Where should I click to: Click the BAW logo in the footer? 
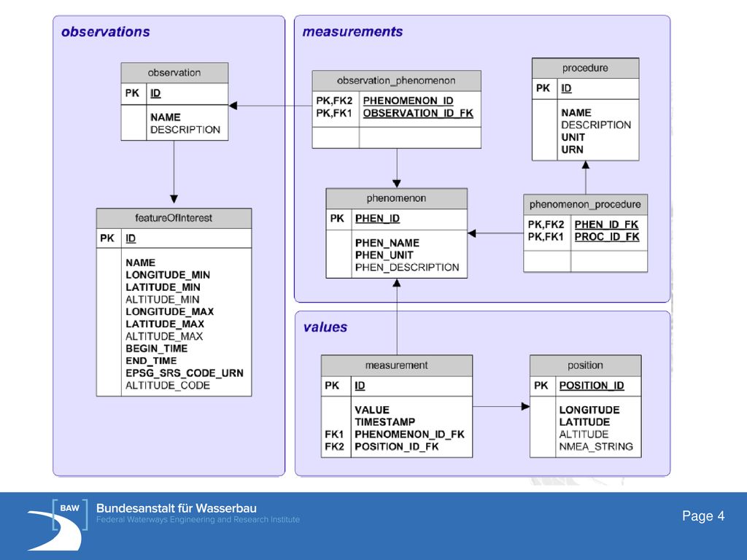pos(58,524)
